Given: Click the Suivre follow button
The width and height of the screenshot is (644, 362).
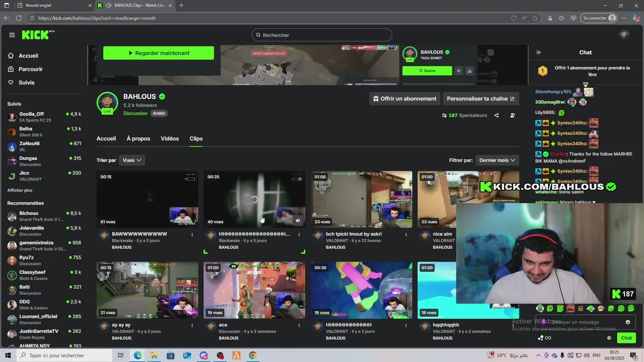Looking at the screenshot, I should [427, 71].
